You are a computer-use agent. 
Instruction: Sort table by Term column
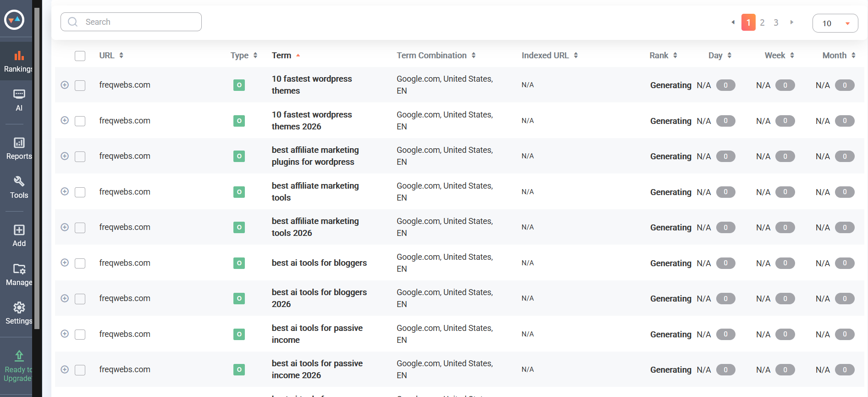coord(286,56)
